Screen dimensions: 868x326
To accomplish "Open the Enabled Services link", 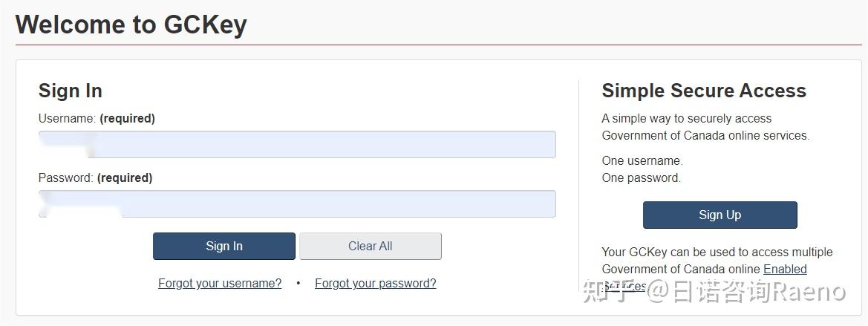I will [784, 269].
